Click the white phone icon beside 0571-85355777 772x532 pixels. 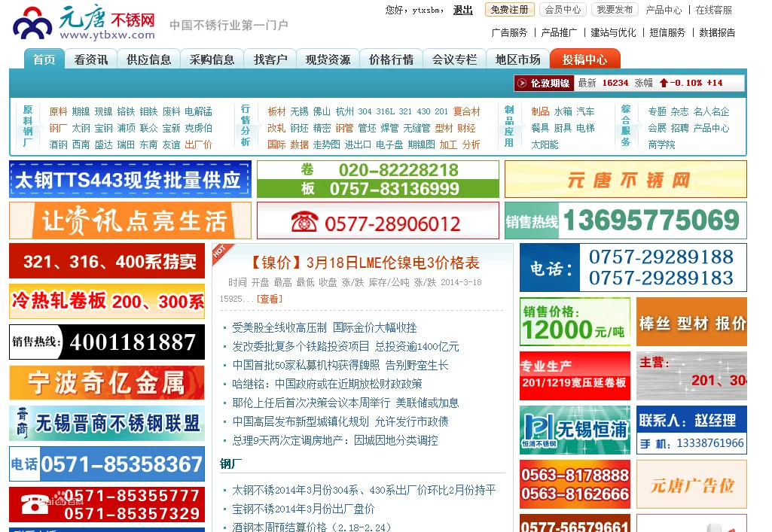tap(35, 505)
